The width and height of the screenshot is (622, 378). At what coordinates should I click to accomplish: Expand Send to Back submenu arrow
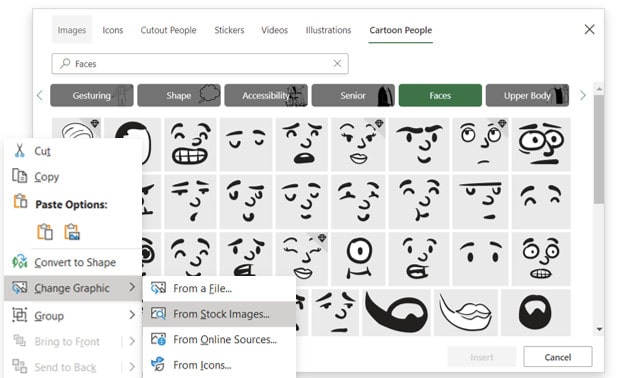tap(132, 367)
